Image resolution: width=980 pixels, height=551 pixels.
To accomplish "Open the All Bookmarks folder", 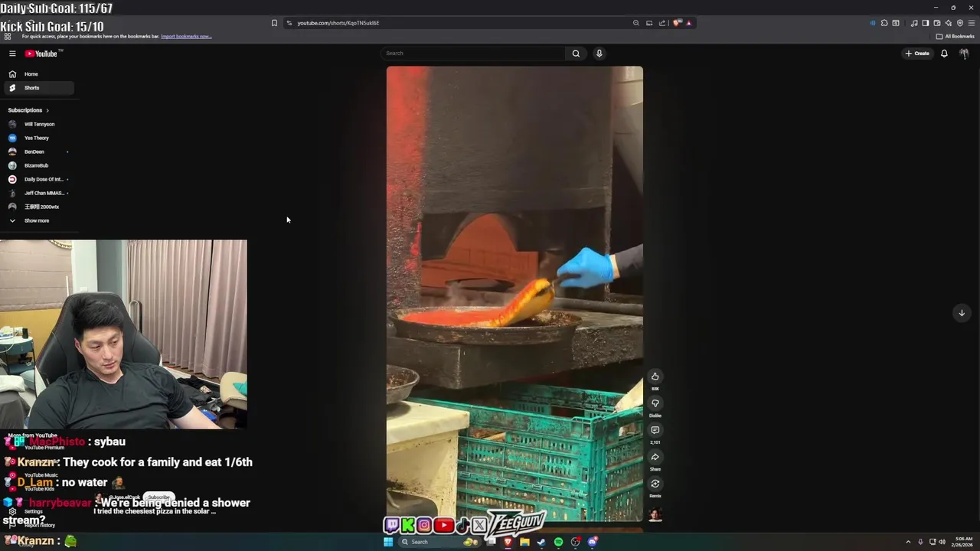I will tap(955, 36).
